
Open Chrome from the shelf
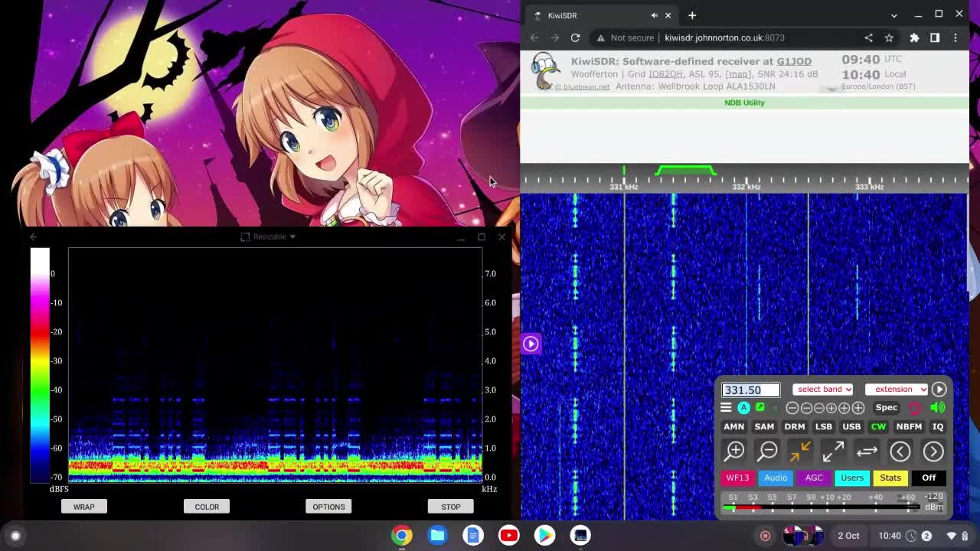402,535
